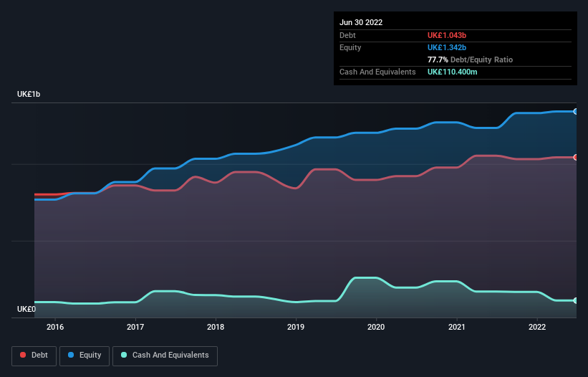Click the 2022 x-axis label
The width and height of the screenshot is (588, 377).
pos(537,327)
